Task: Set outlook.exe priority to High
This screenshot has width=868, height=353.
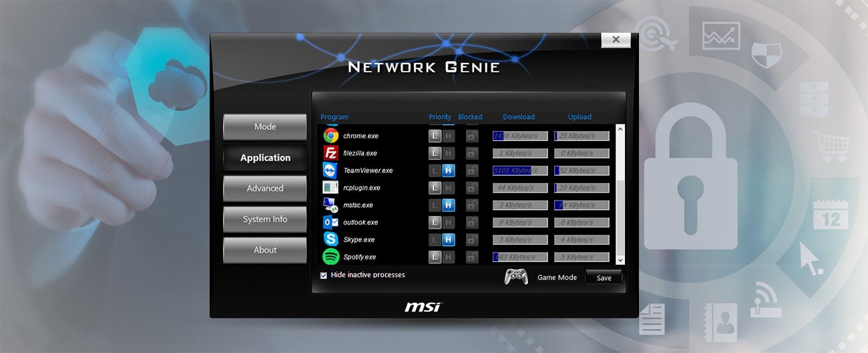Action: coord(448,222)
